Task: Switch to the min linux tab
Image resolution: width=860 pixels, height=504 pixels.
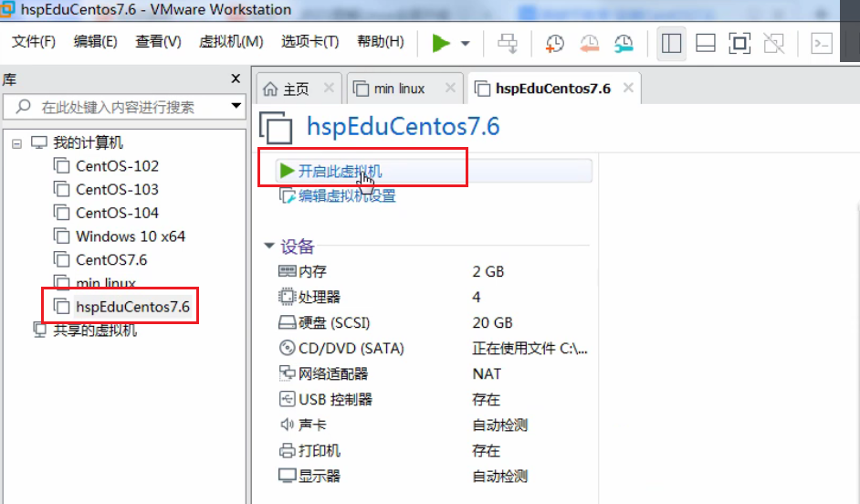Action: pos(399,89)
